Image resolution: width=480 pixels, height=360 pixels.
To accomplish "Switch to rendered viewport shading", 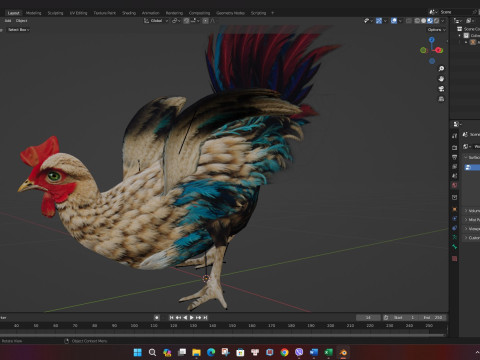I will click(436, 21).
